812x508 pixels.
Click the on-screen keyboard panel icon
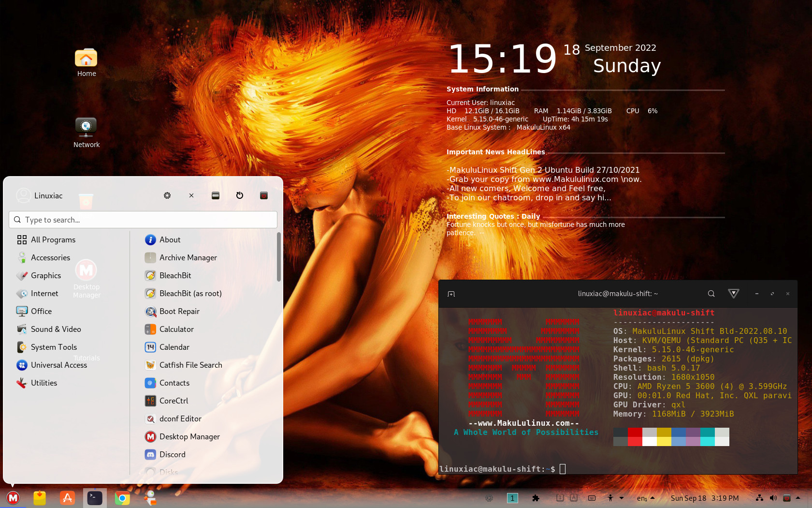click(592, 498)
